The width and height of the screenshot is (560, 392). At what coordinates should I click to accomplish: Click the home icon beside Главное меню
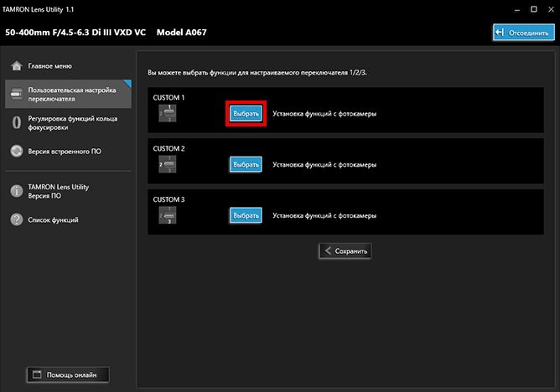[x=17, y=65]
